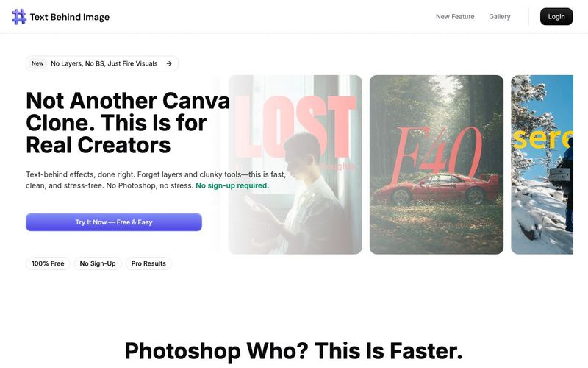Screen dimensions: 588x368
Task: Open the snowy serene sample thumbnail
Action: coord(542,164)
